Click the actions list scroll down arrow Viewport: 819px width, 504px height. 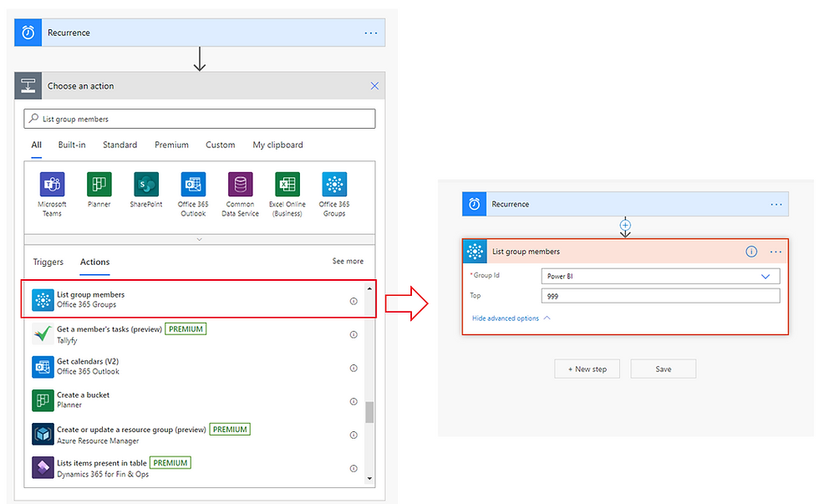(x=369, y=478)
